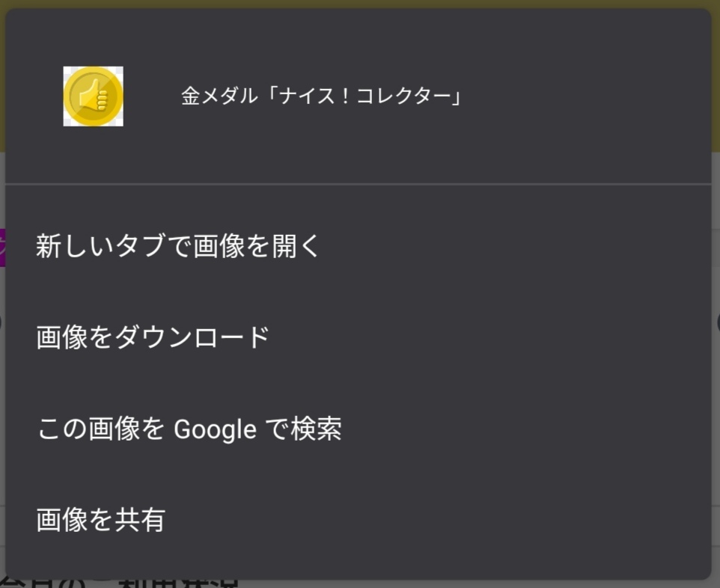Screen dimensions: 720x588
Task: Click the purple element behind the menu's left edge
Action: 2,247
